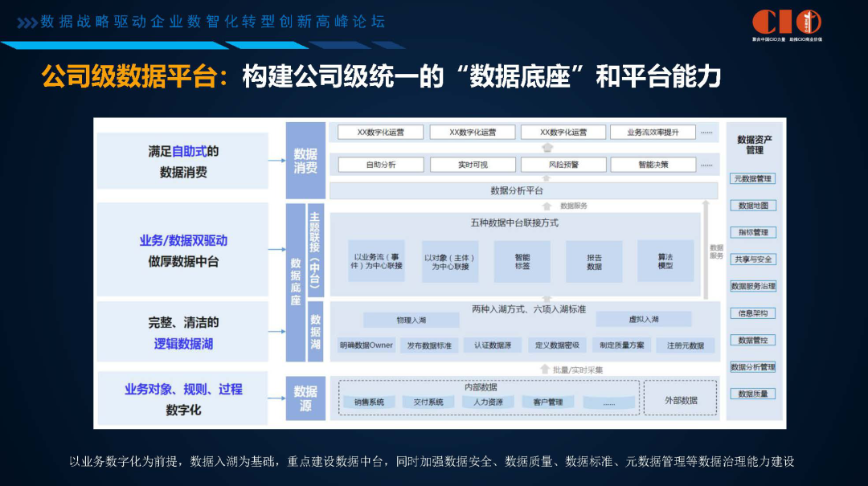Screen dimensions: 868x486
Task: Select 虚拟入湖 under the lake entry methods
Action: (643, 320)
